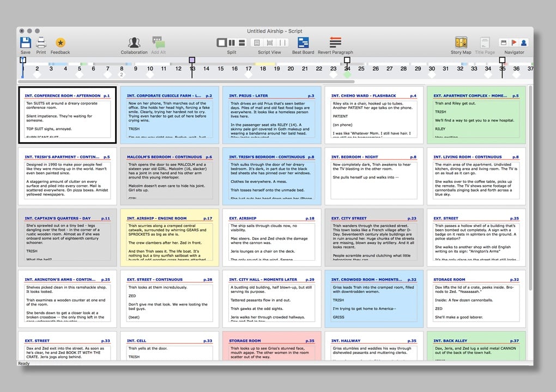
Task: Click the Save floppy disk icon
Action: tap(26, 42)
